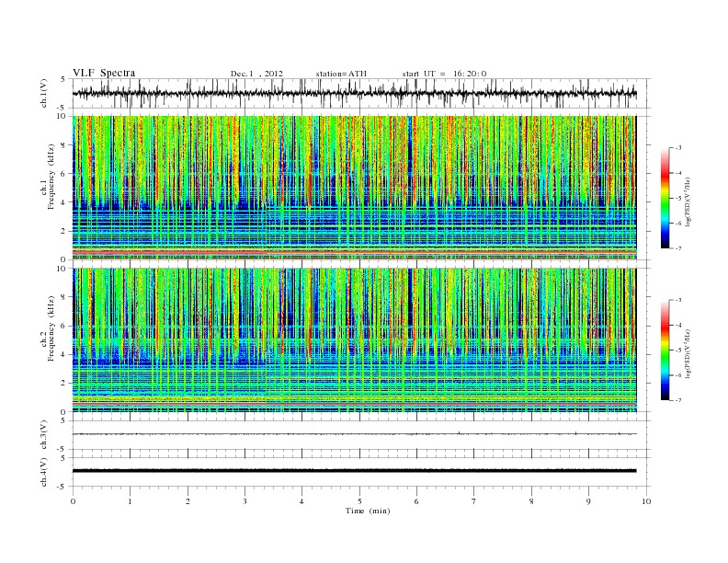The height and width of the screenshot is (563, 728).
Task: Click the "2" kHz tick on ch.1 frequency axis
Action: click(64, 231)
